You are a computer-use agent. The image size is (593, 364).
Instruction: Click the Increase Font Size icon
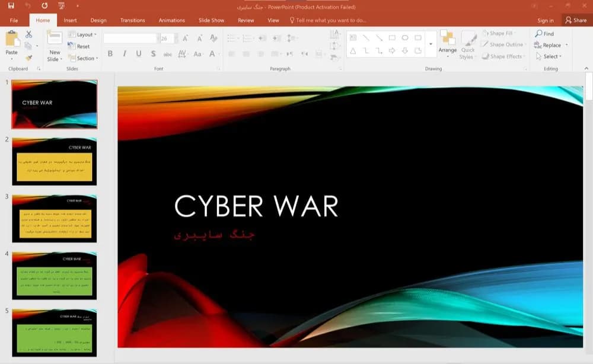point(185,38)
